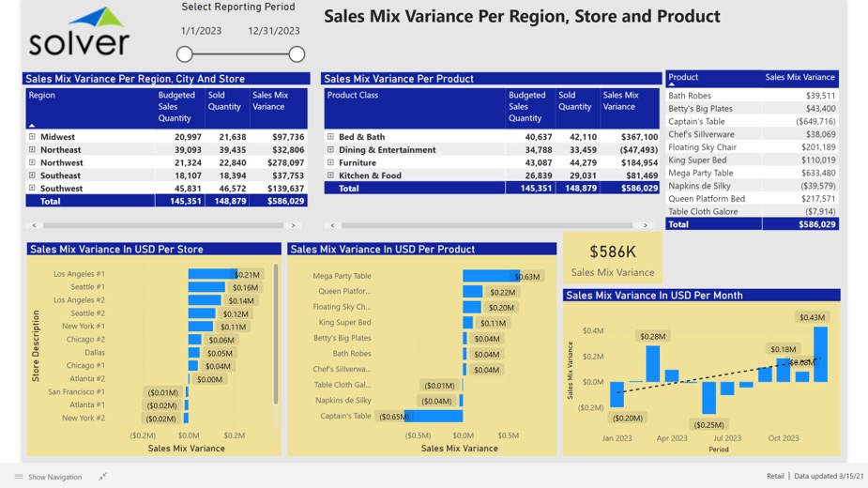868x488 pixels.
Task: Click the sort arrow under Region header
Action: coord(32,125)
